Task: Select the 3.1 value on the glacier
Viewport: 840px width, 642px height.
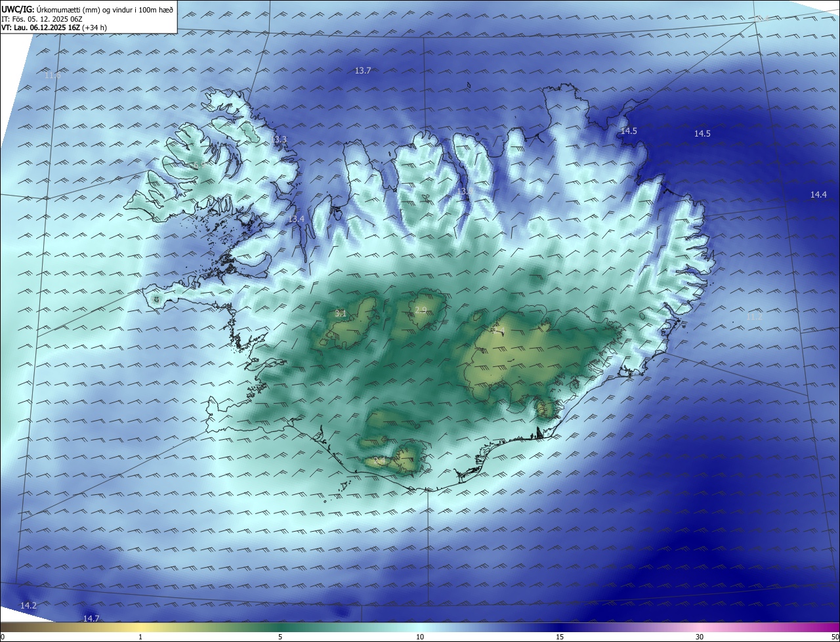Action: (341, 313)
